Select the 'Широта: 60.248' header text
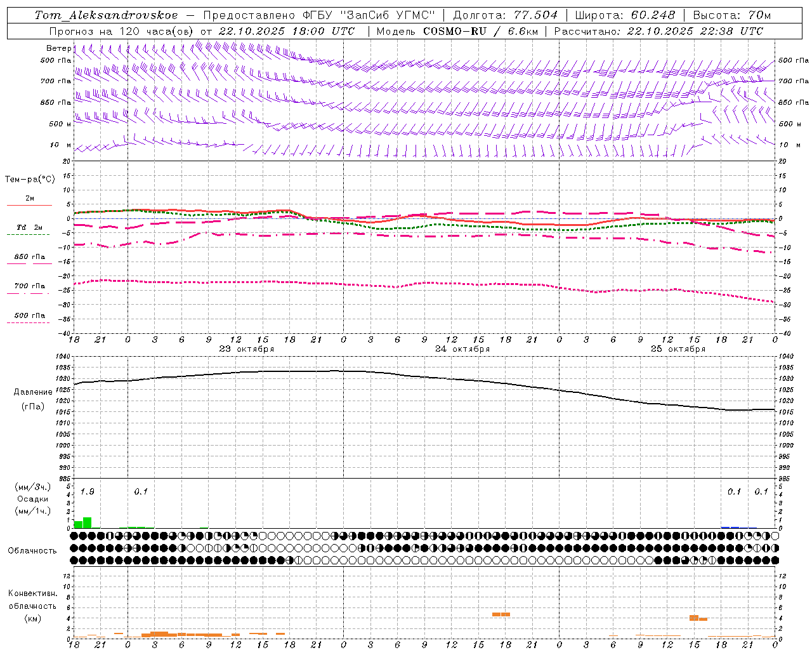 [627, 15]
